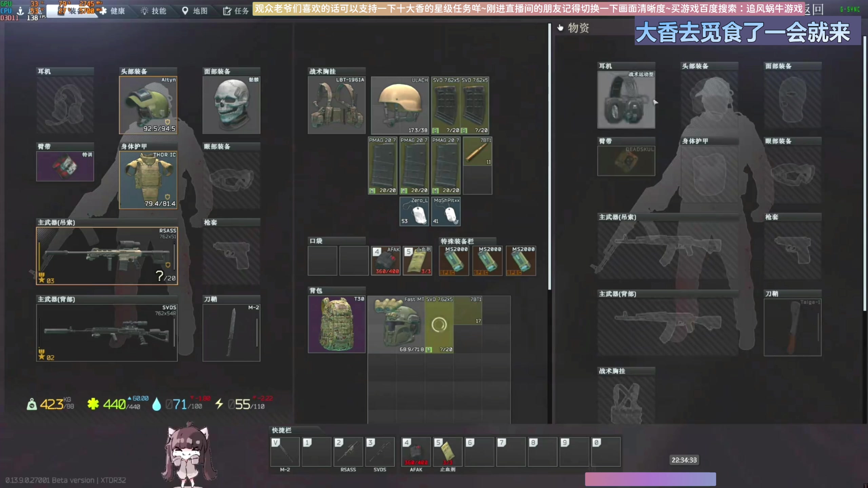
Task: Select the RSASS rifle on sling
Action: pyautogui.click(x=107, y=256)
